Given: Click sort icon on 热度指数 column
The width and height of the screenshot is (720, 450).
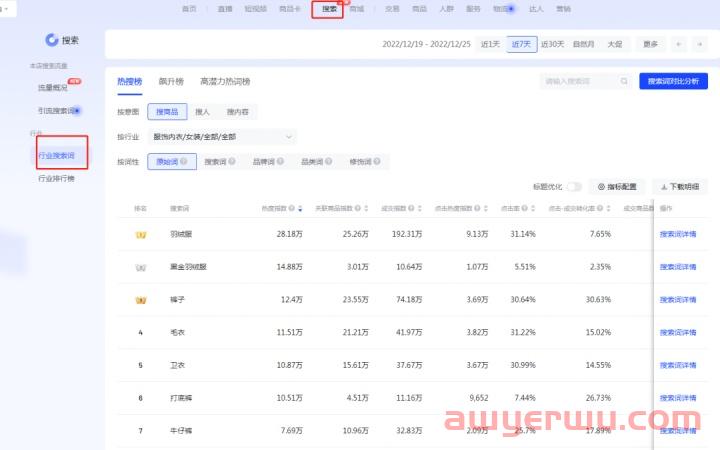Looking at the screenshot, I should [298, 209].
